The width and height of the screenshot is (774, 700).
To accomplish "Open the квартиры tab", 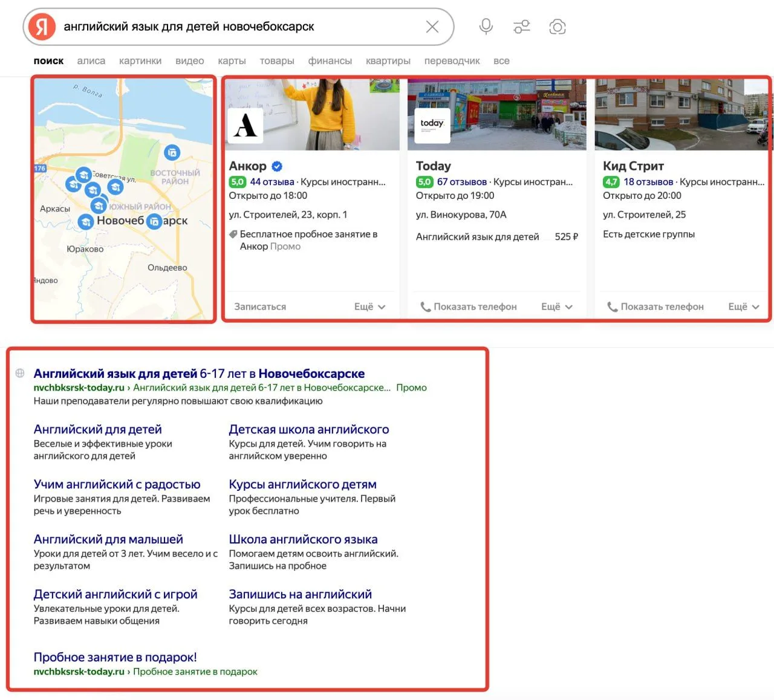I will pyautogui.click(x=388, y=60).
